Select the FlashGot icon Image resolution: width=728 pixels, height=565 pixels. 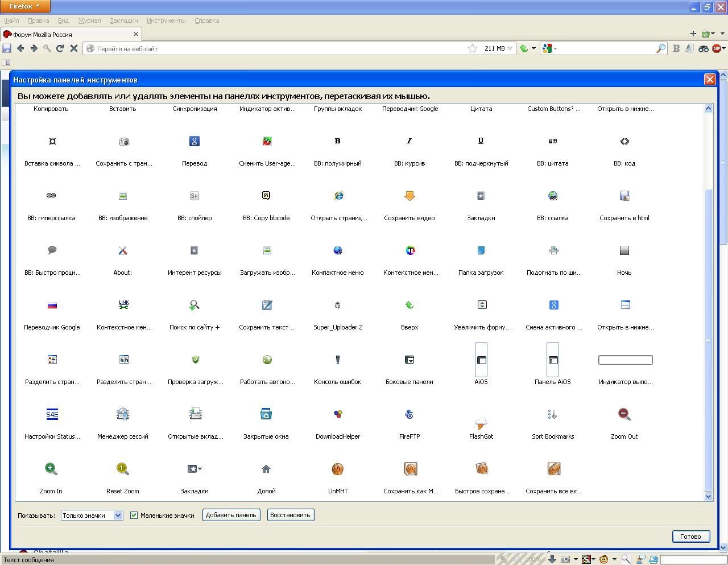[481, 423]
